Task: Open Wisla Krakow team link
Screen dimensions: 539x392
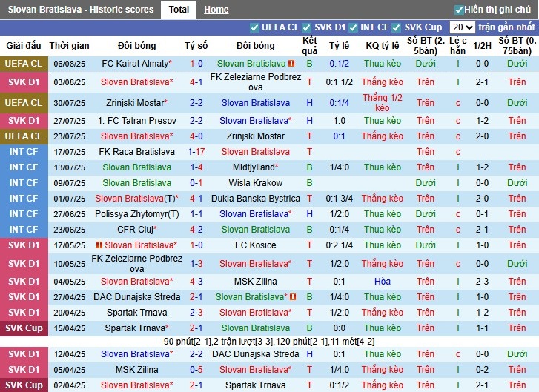Action: point(255,183)
